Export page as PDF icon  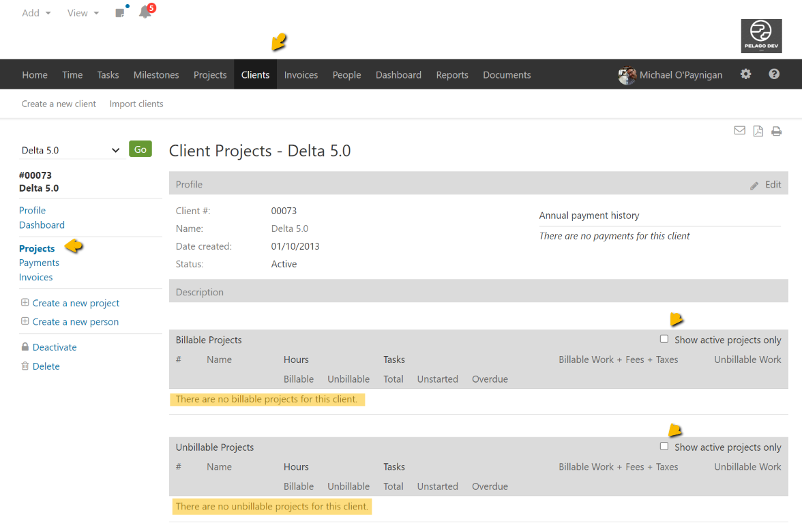(758, 131)
